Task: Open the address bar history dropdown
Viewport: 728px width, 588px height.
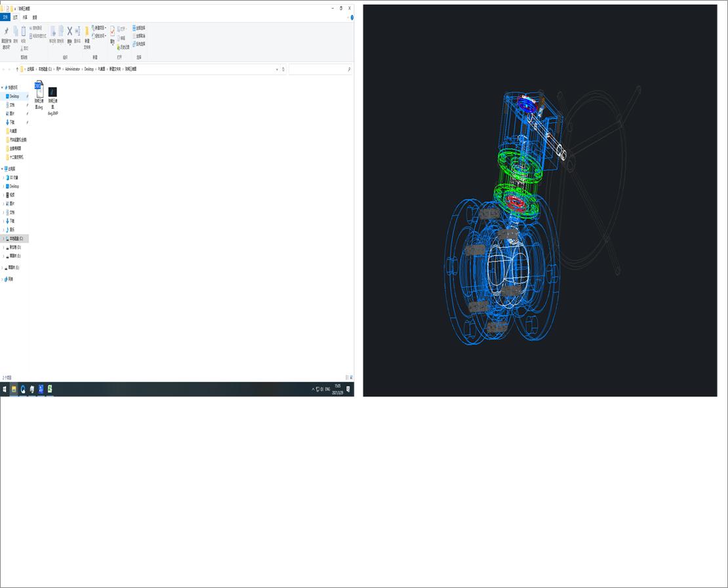Action: pyautogui.click(x=277, y=69)
